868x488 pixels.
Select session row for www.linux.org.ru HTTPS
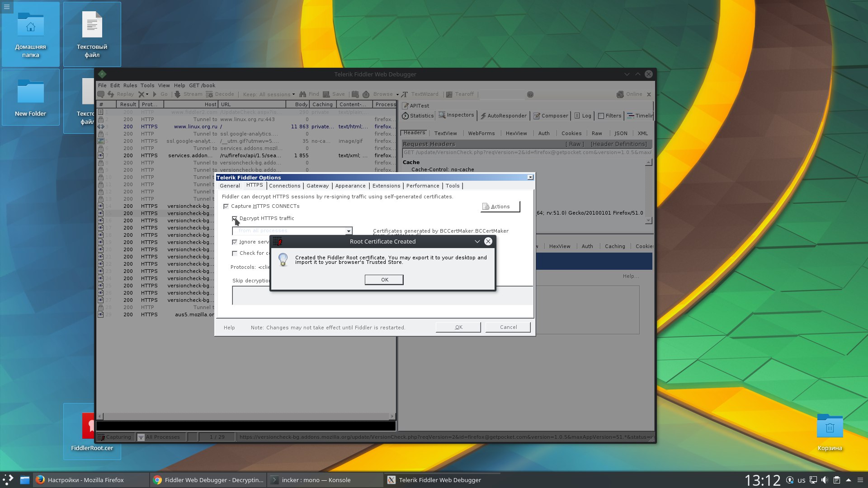tap(246, 127)
